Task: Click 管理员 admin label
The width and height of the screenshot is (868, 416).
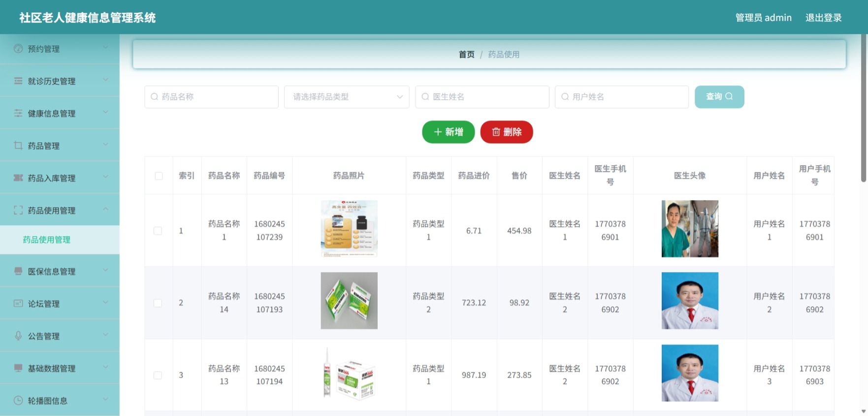Action: (x=764, y=18)
